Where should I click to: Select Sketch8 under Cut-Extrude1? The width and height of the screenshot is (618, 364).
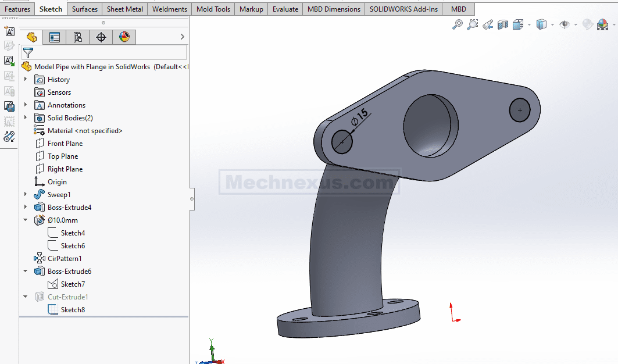[73, 310]
